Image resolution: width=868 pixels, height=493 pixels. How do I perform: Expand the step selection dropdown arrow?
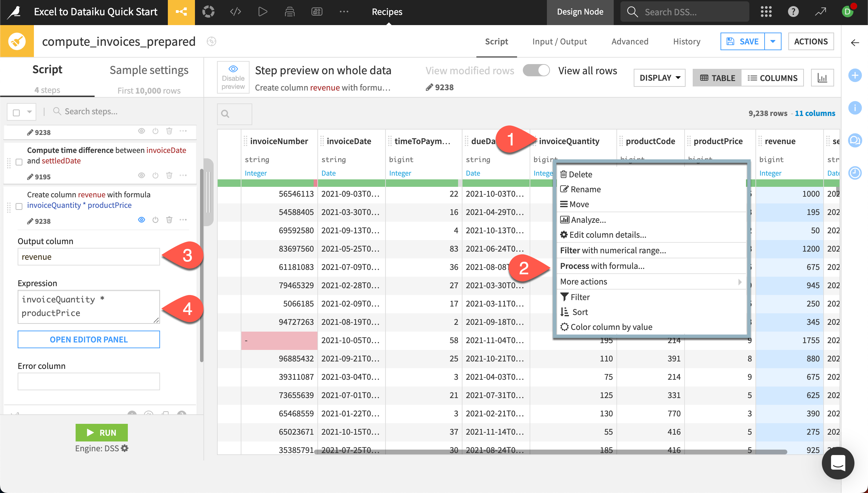click(x=29, y=112)
